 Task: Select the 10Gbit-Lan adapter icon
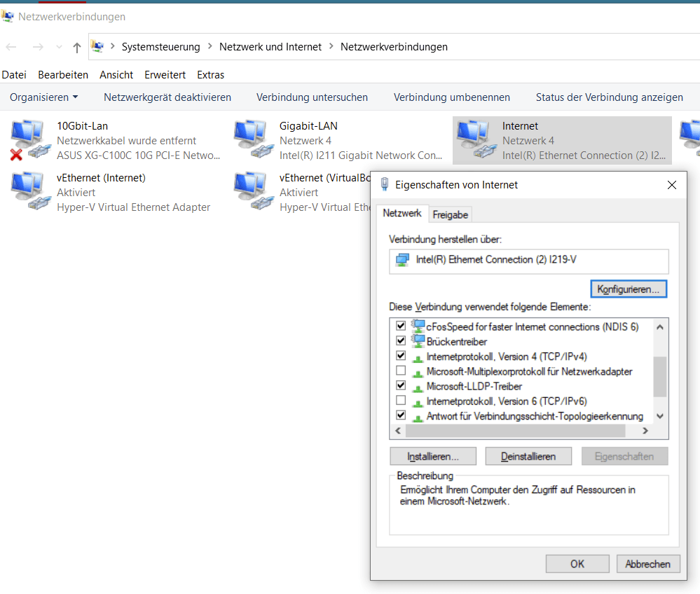(x=28, y=137)
